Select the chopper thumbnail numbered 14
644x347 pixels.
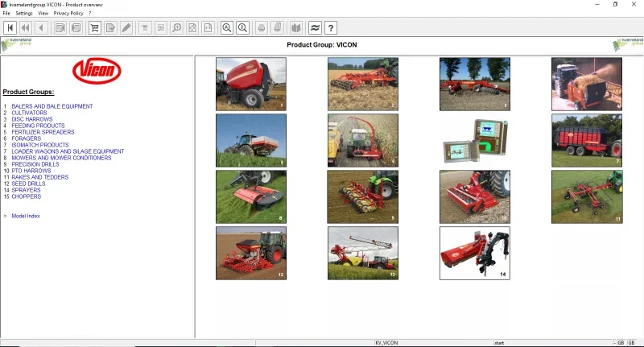[x=475, y=254]
